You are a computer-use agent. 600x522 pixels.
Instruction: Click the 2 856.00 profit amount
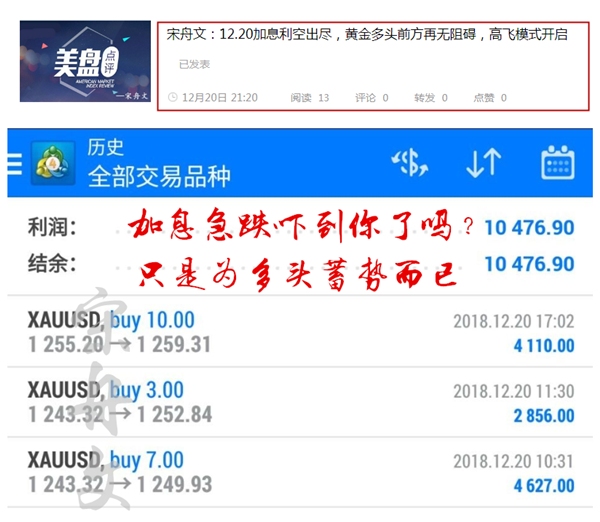[x=544, y=416]
